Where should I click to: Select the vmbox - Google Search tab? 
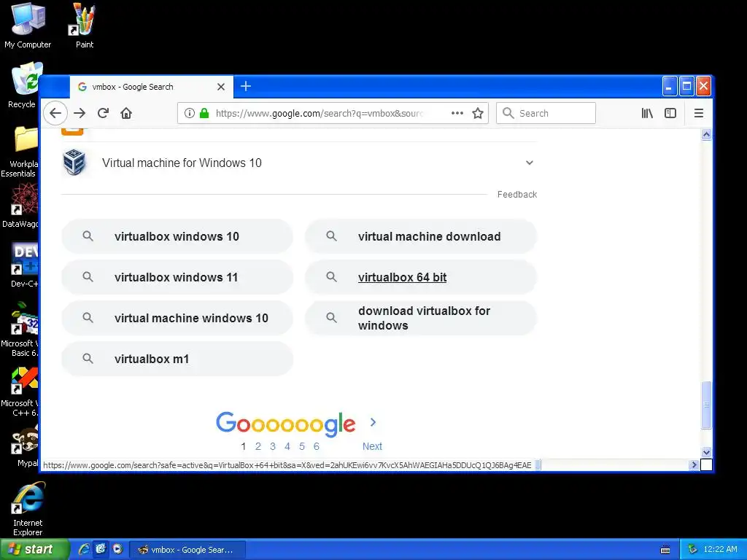pos(152,87)
